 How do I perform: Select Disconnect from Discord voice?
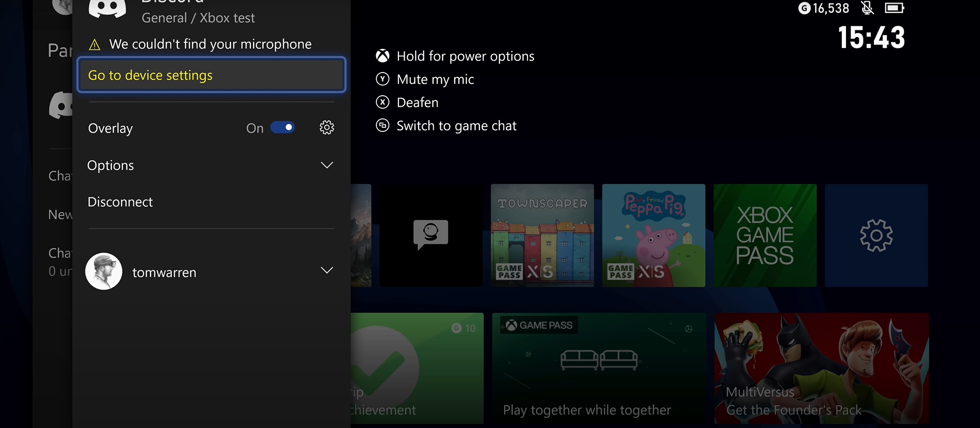(x=120, y=202)
